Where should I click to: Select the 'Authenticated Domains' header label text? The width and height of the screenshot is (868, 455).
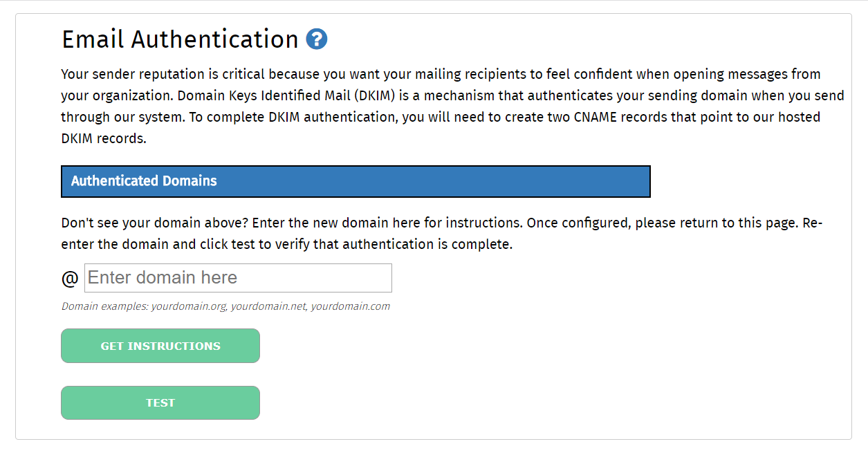click(x=144, y=181)
